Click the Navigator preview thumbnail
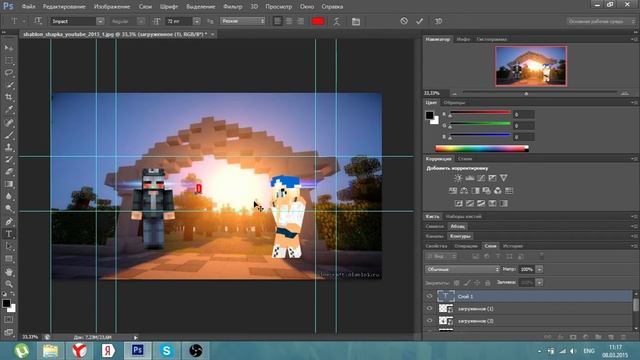This screenshot has height=360, width=640. pyautogui.click(x=531, y=66)
